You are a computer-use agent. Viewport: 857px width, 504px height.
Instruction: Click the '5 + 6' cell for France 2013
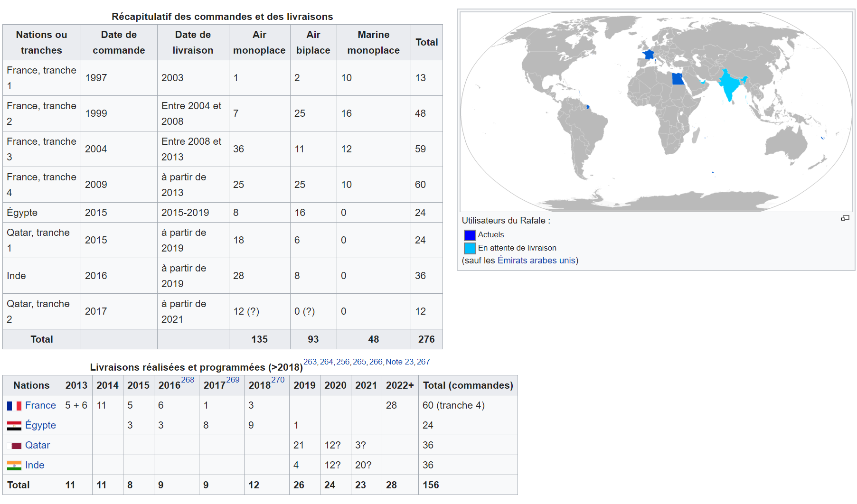pos(76,405)
